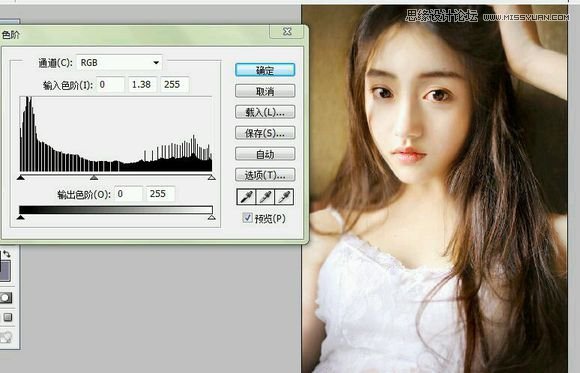The image size is (580, 373).
Task: Select output black slider under gradient bar
Action: point(21,217)
